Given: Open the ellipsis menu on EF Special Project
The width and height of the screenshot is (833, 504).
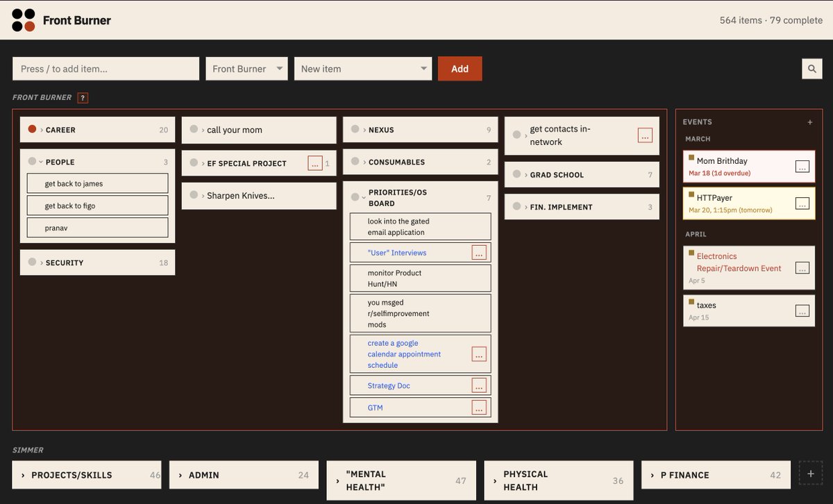Looking at the screenshot, I should [x=315, y=163].
